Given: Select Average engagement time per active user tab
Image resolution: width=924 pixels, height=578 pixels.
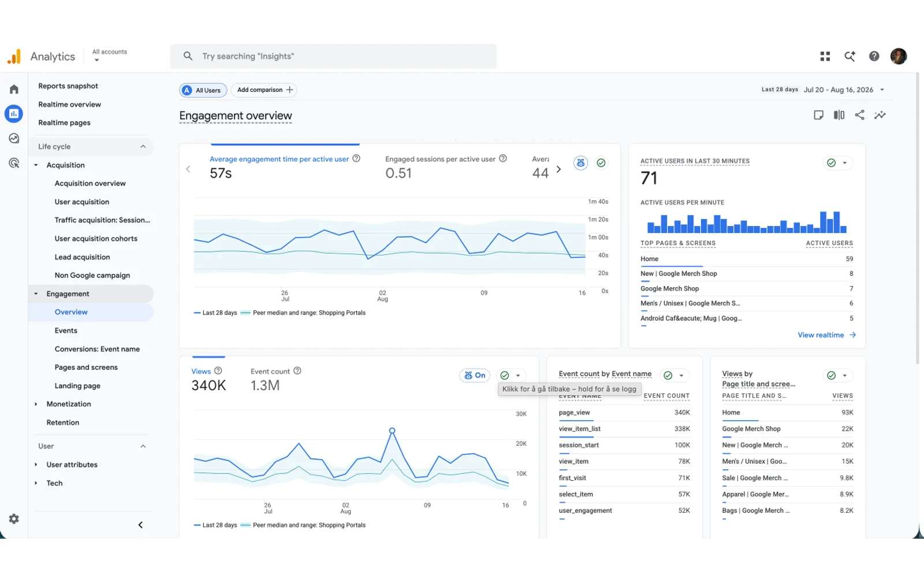Looking at the screenshot, I should (x=285, y=167).
